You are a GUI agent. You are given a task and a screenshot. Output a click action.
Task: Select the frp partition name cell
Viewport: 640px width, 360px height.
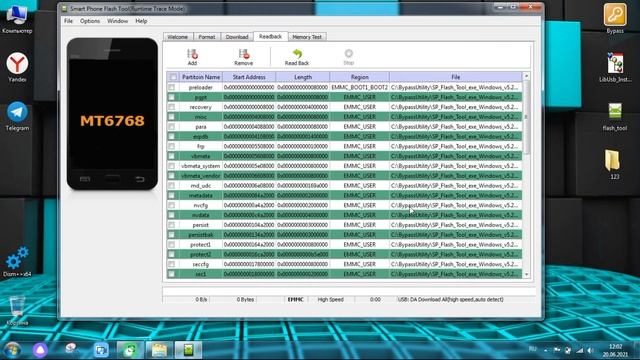tap(200, 146)
